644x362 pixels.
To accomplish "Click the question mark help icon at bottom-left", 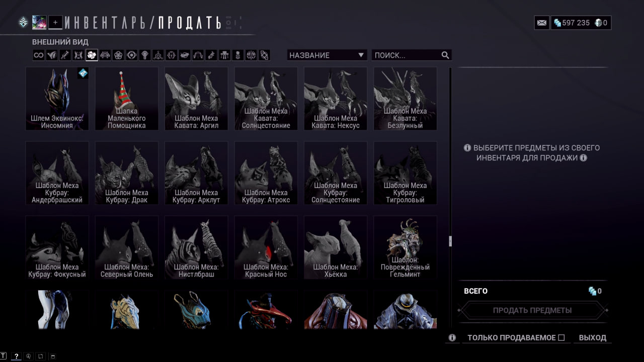I will pos(16,356).
